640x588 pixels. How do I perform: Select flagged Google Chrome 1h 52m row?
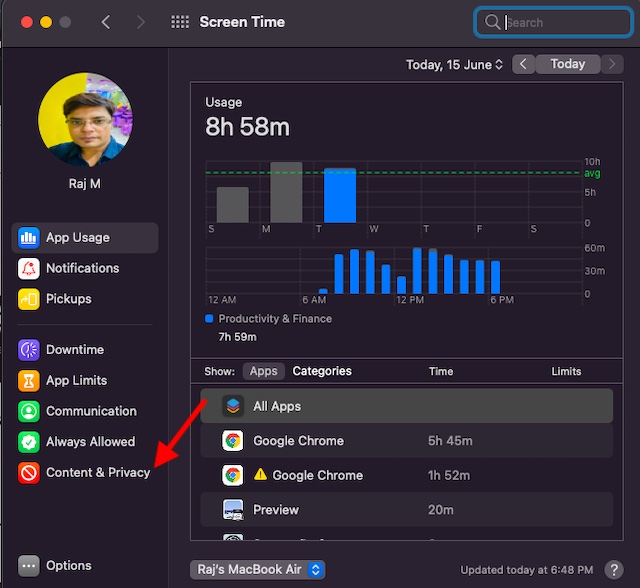tap(407, 475)
